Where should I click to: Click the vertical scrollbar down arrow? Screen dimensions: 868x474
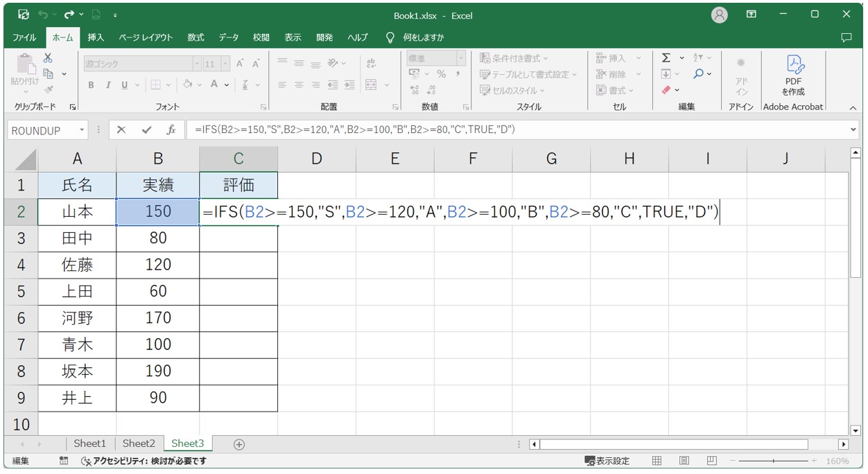pyautogui.click(x=856, y=429)
